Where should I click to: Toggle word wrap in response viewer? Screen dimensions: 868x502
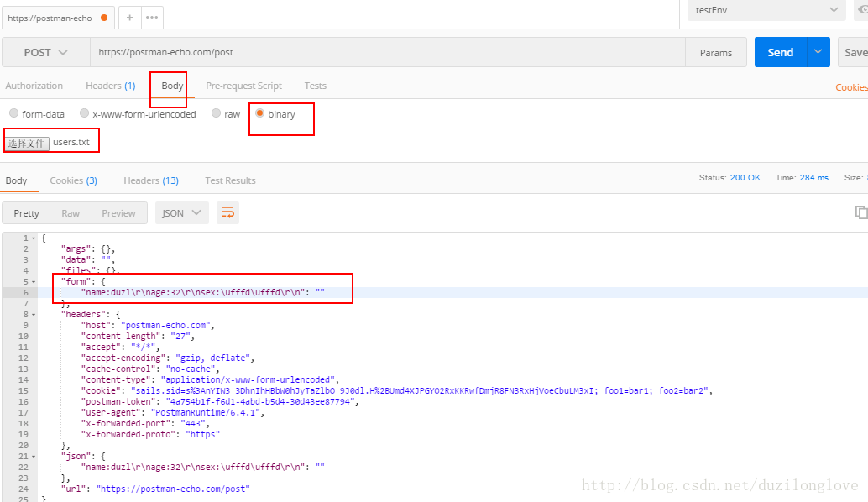(x=227, y=212)
